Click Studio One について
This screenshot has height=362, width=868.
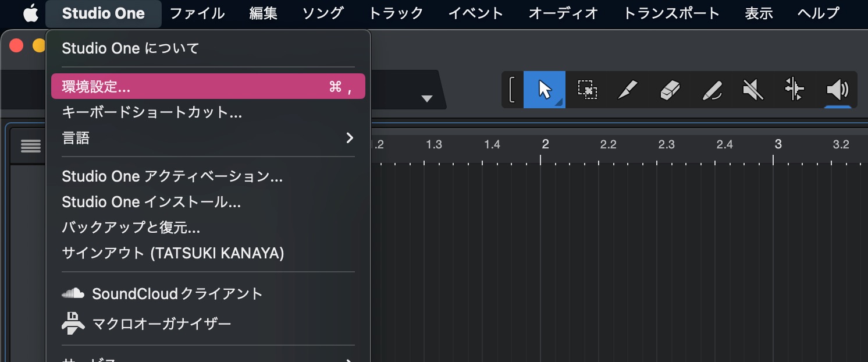[208, 48]
